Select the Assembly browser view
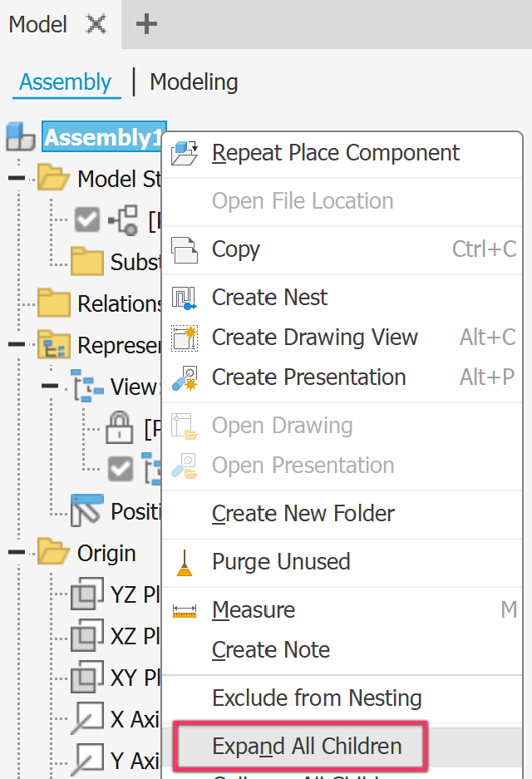The height and width of the screenshot is (779, 532). (x=65, y=82)
